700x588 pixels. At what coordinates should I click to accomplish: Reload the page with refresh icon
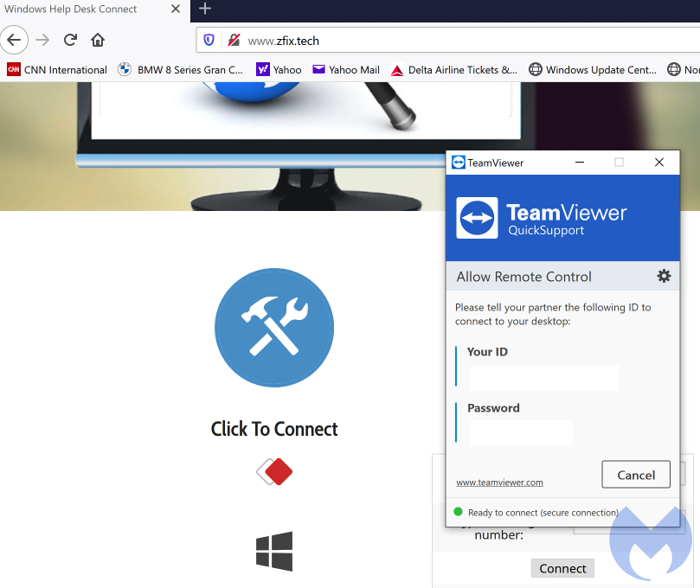tap(71, 40)
